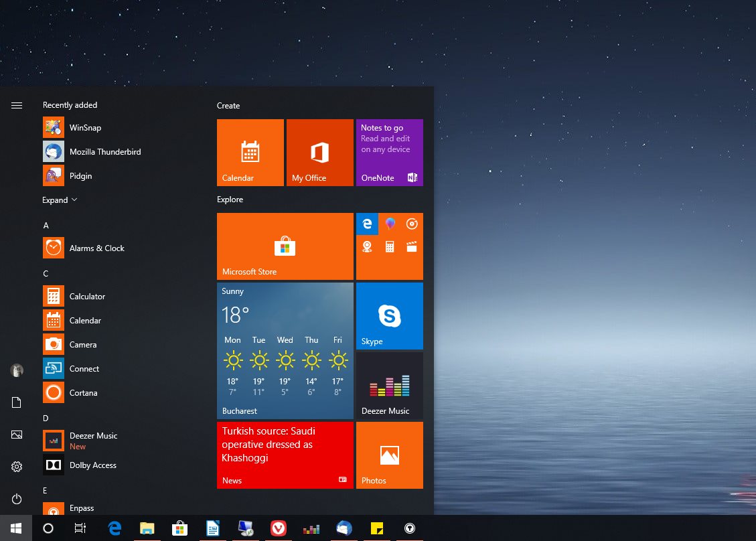Open the user account avatar menu

(17, 370)
